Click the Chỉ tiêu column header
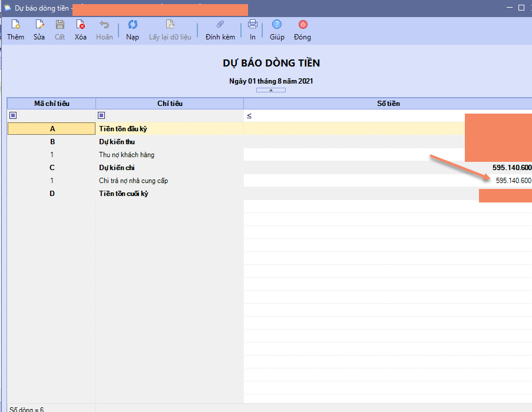This screenshot has width=532, height=412. pos(170,104)
